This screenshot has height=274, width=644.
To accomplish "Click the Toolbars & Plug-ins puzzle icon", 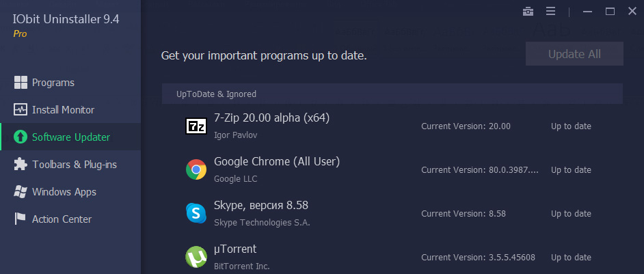I will (x=21, y=164).
